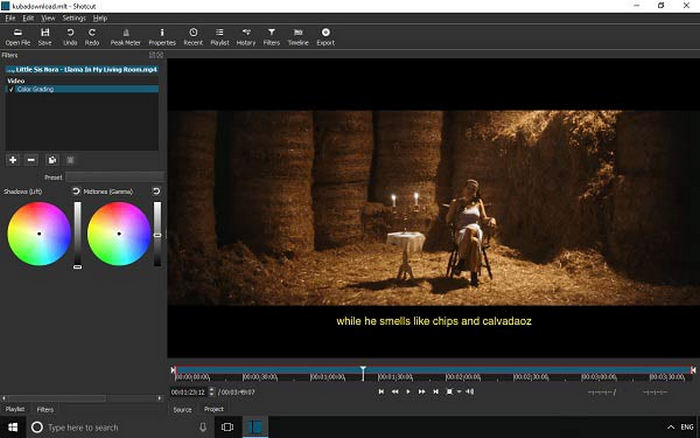This screenshot has height=438, width=700.
Task: Click the volume speaker icon
Action: coord(469,392)
